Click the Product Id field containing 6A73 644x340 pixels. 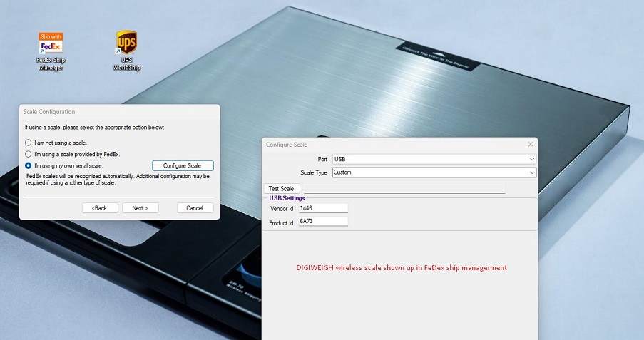(x=322, y=222)
